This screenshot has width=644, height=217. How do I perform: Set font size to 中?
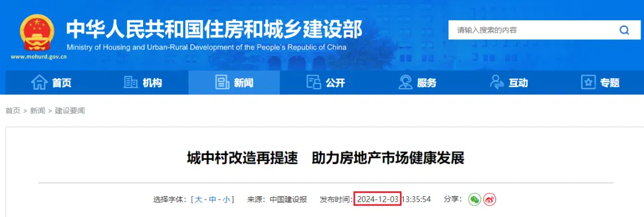click(x=212, y=200)
